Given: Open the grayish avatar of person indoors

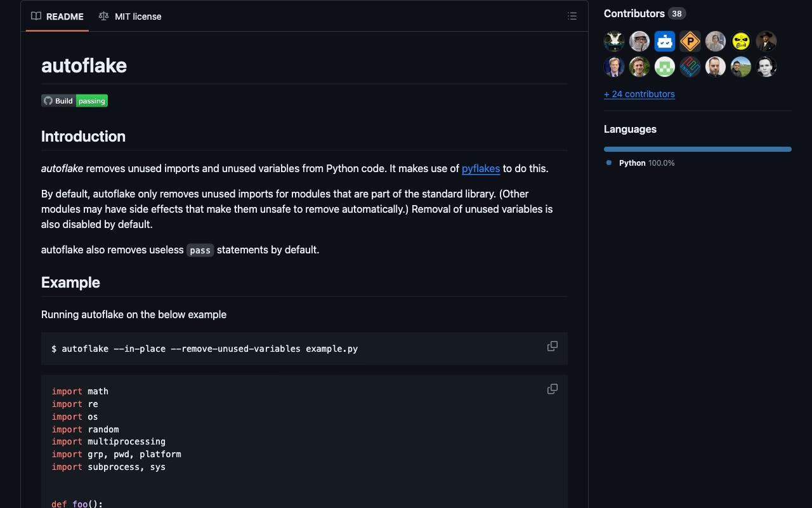Looking at the screenshot, I should point(716,41).
